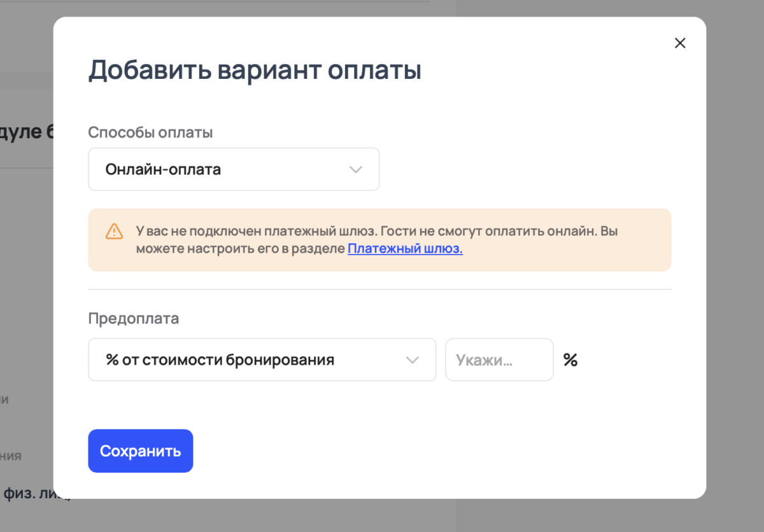
Task: Click the "Способы оплаты" field label
Action: [x=150, y=132]
